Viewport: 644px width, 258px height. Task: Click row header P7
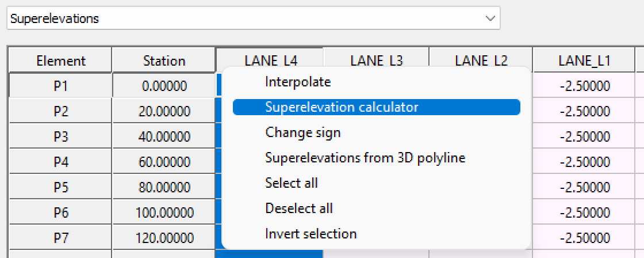tap(60, 238)
